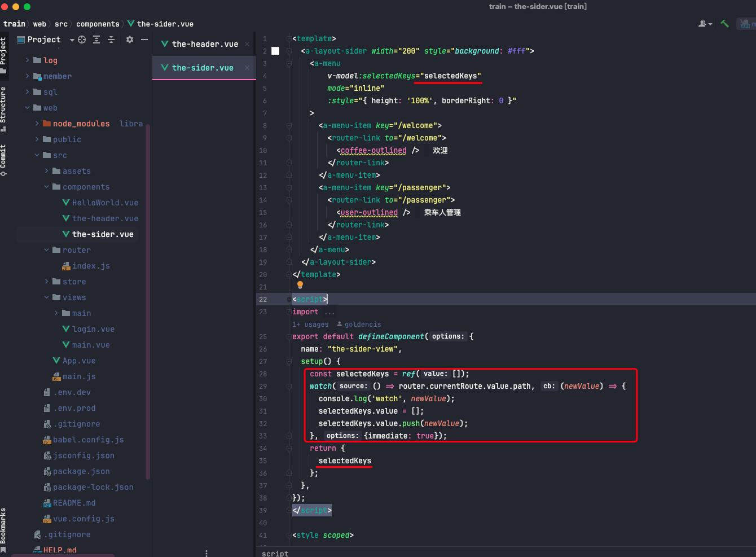
Task: Expand the public folder
Action: (37, 139)
